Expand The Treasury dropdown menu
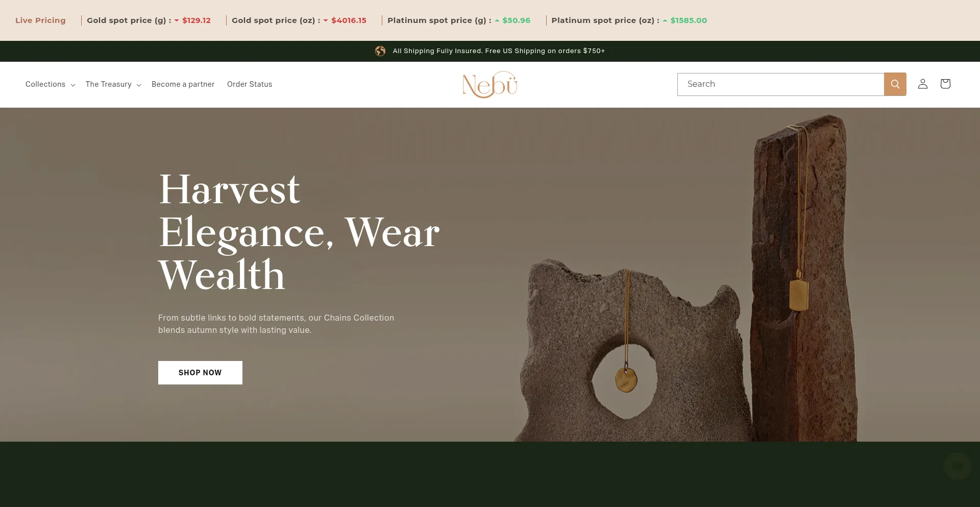 click(113, 84)
